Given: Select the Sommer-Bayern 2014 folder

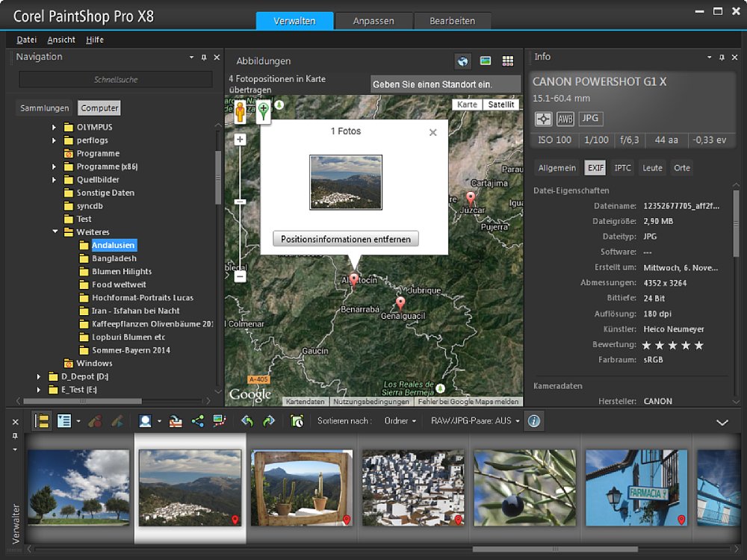Looking at the screenshot, I should 131,350.
